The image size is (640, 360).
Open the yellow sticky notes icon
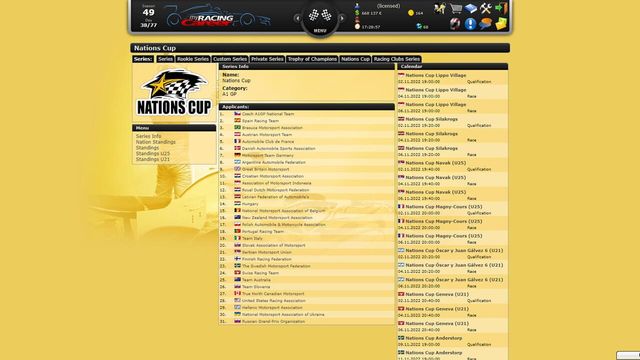click(501, 24)
